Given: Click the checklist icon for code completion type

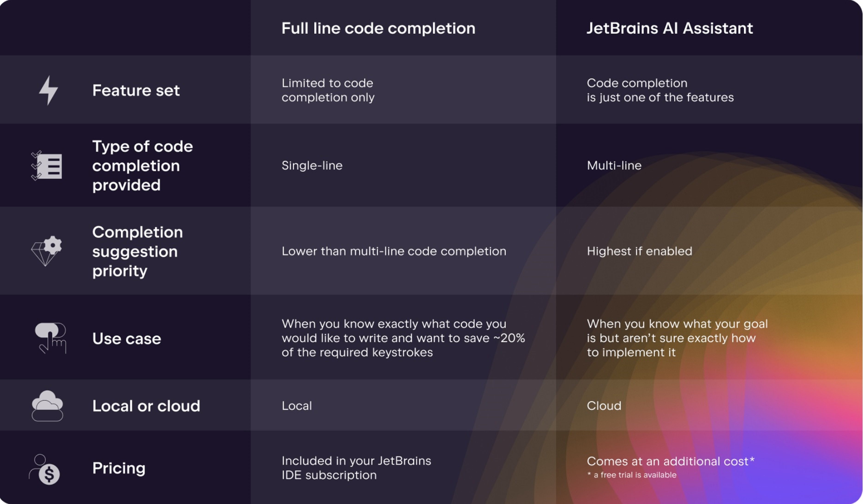Looking at the screenshot, I should pos(47,166).
